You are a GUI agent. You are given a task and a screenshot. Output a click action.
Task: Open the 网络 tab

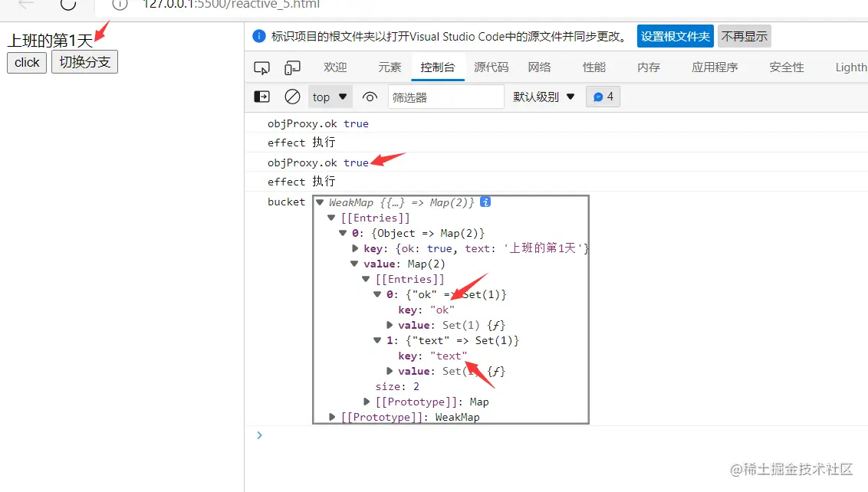coord(539,67)
